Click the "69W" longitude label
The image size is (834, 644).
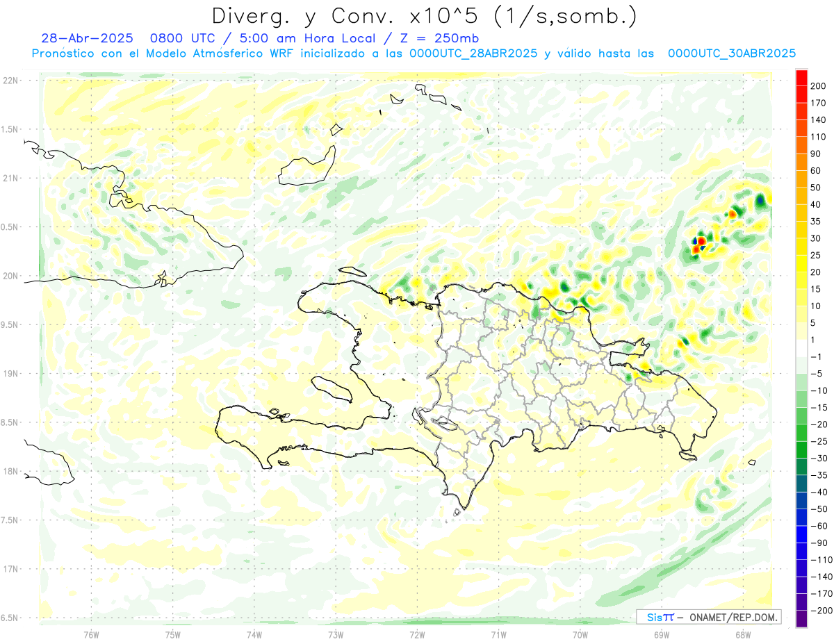click(x=662, y=634)
